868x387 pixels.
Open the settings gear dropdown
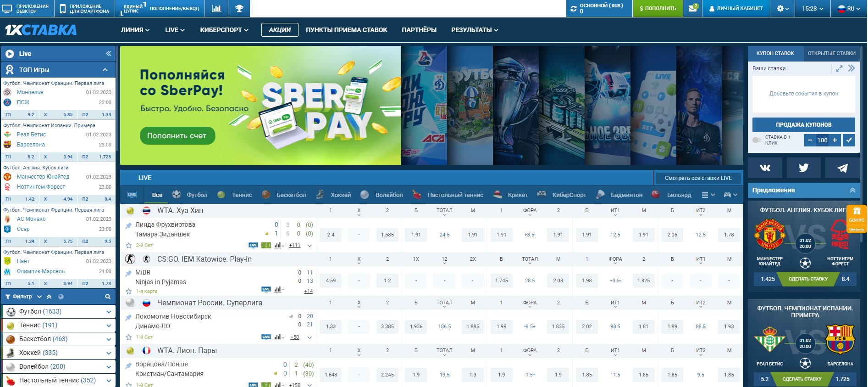783,8
